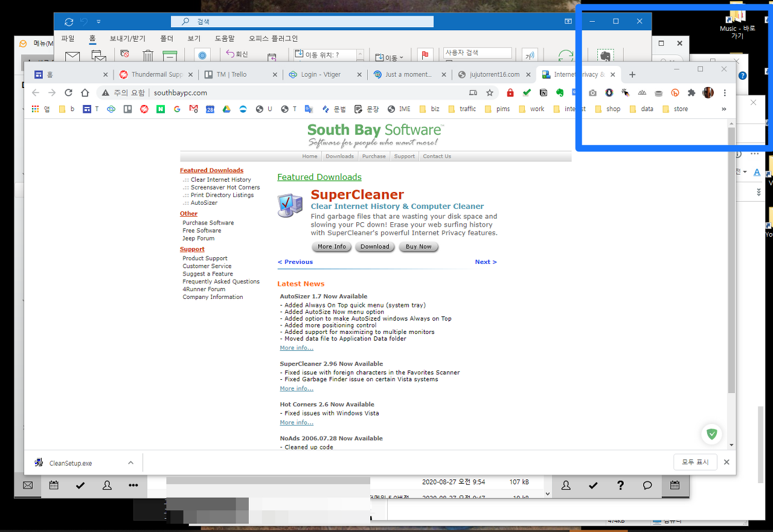
Task: Open the Google bookmark icon
Action: click(x=177, y=109)
